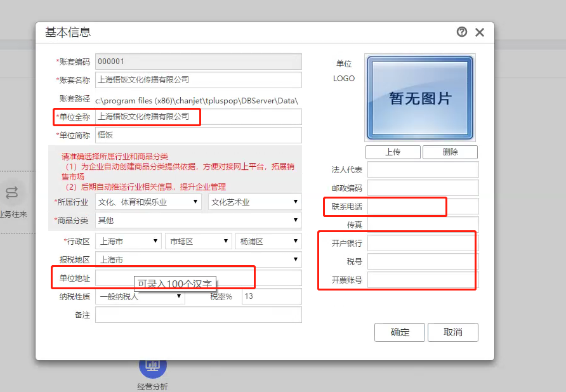
Task: Confirm with the 确定 button
Action: click(x=400, y=332)
